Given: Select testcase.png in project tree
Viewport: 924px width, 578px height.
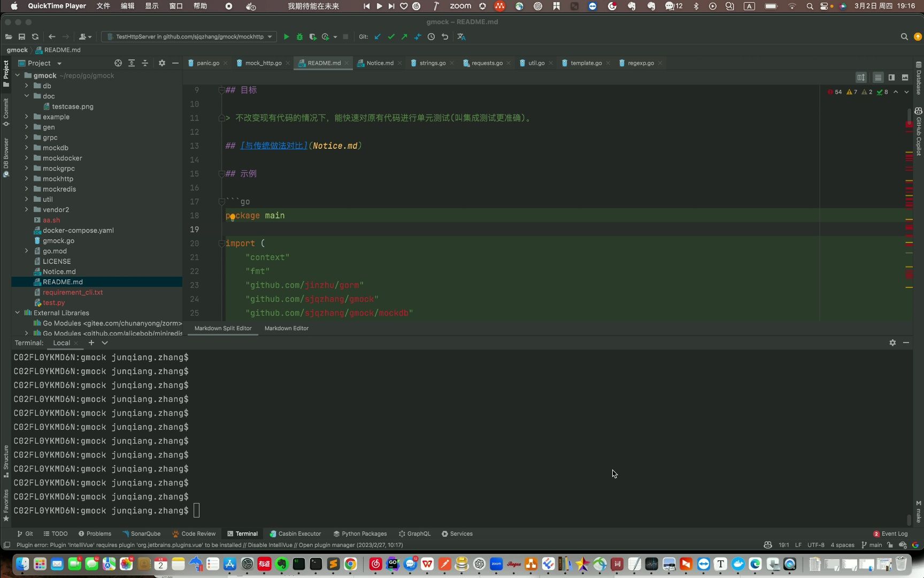Looking at the screenshot, I should tap(72, 107).
